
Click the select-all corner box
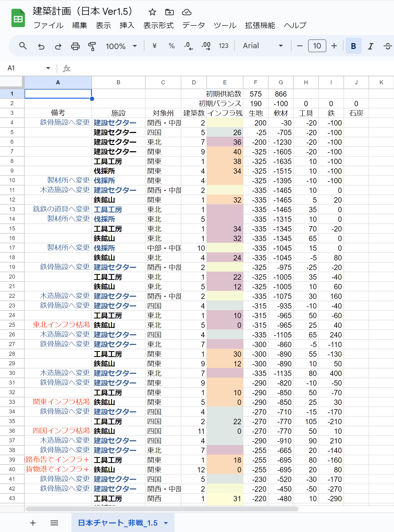coord(12,82)
